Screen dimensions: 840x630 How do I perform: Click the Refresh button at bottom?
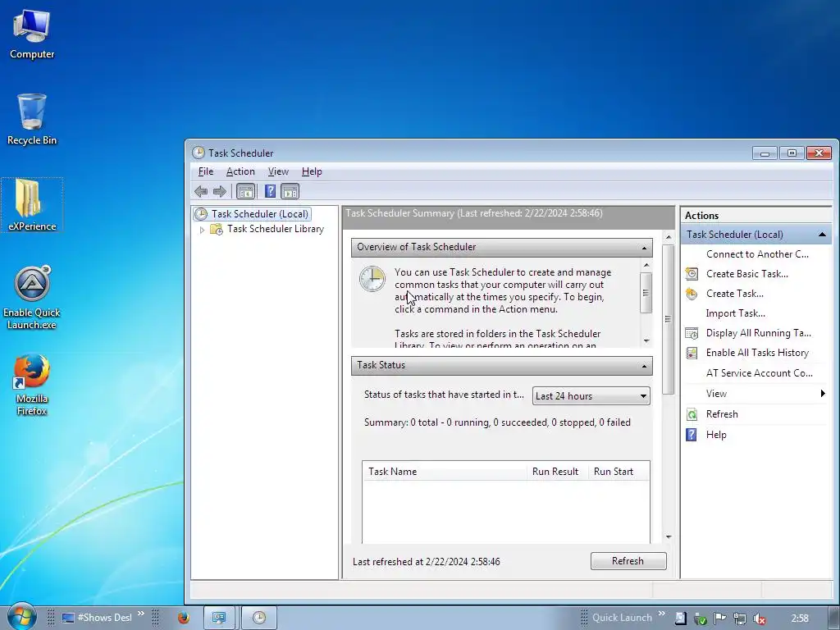628,561
